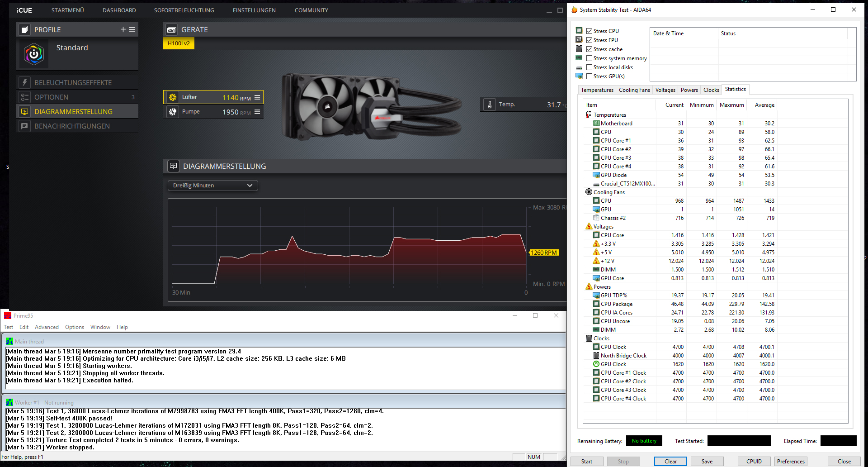The width and height of the screenshot is (868, 467).
Task: Click the Worker #1 window icon in Prime95
Action: coord(9,402)
